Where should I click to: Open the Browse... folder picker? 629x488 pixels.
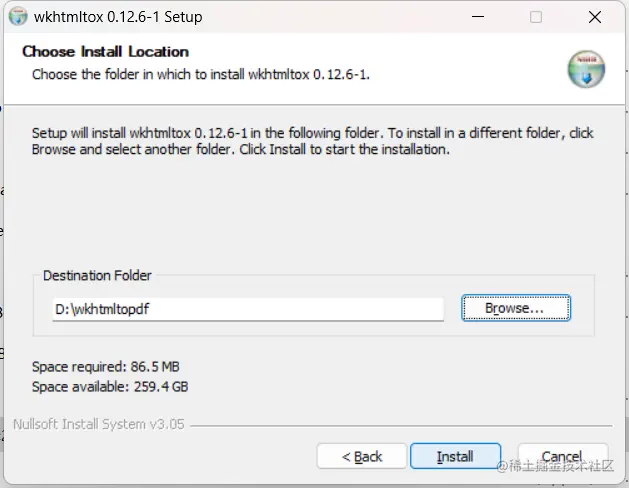click(x=515, y=308)
